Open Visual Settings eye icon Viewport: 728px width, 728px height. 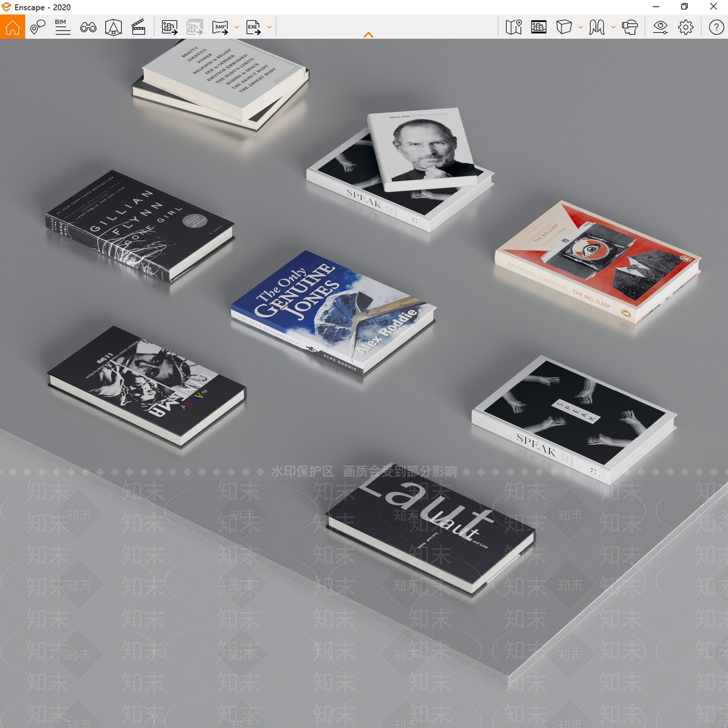pyautogui.click(x=660, y=27)
